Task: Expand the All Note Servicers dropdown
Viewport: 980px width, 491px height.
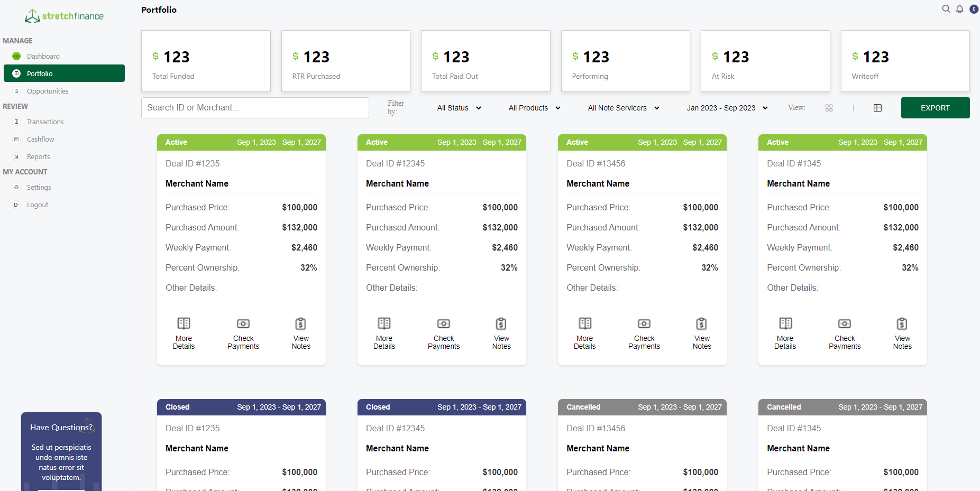Action: pyautogui.click(x=624, y=108)
